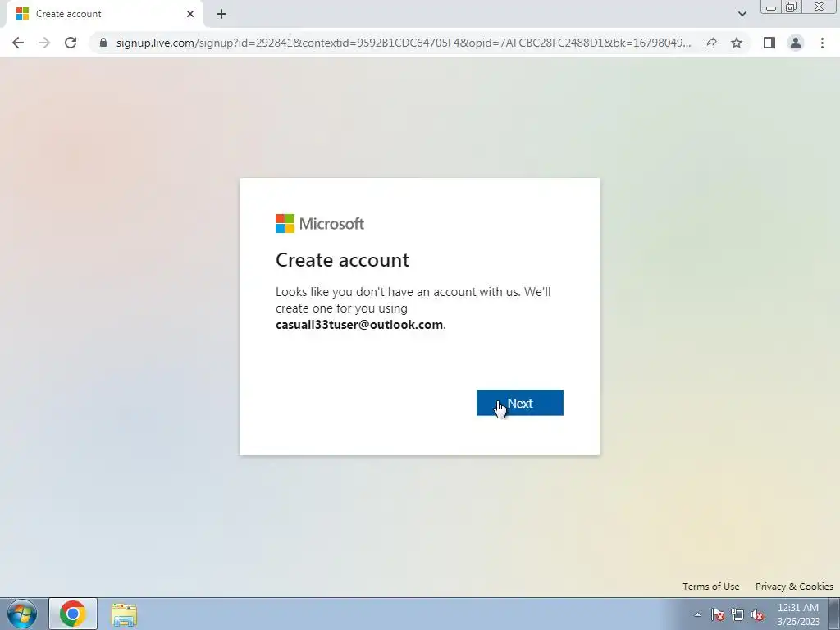Click the browser forward arrow

[44, 43]
